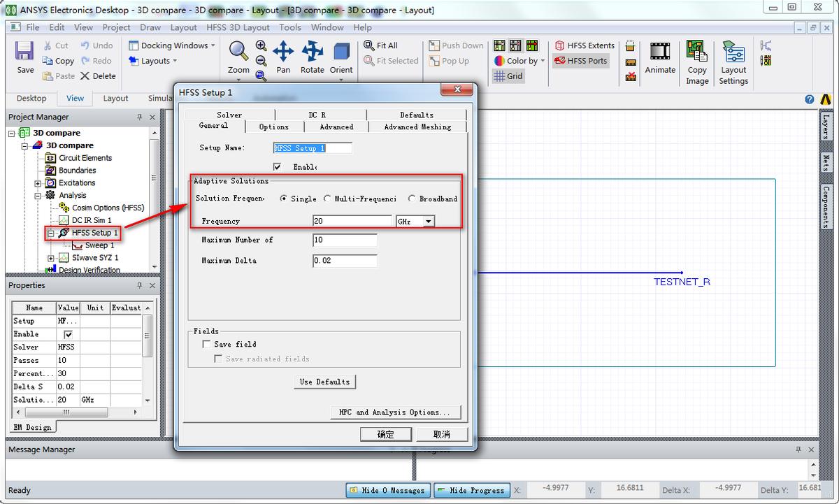Enable the Save field checkbox

(x=206, y=344)
